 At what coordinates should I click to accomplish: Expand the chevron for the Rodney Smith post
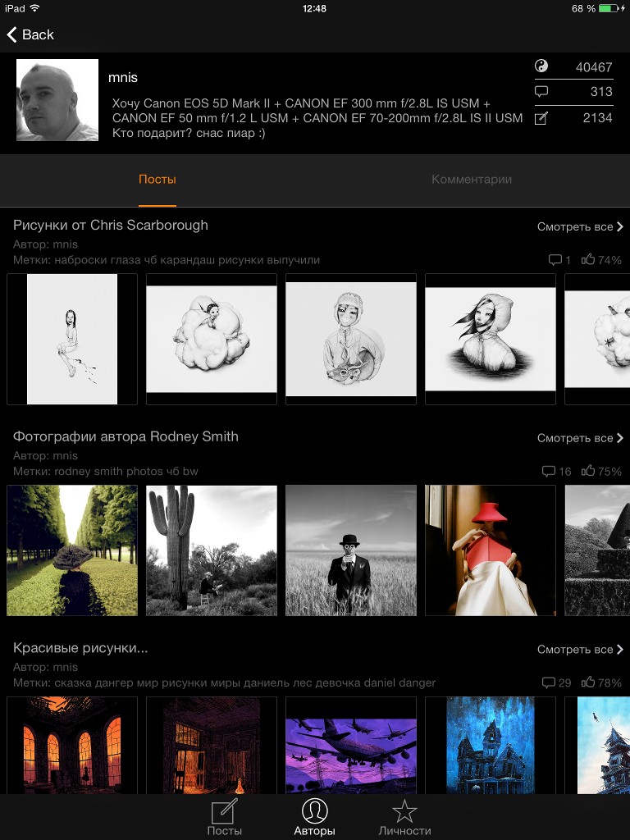(620, 438)
